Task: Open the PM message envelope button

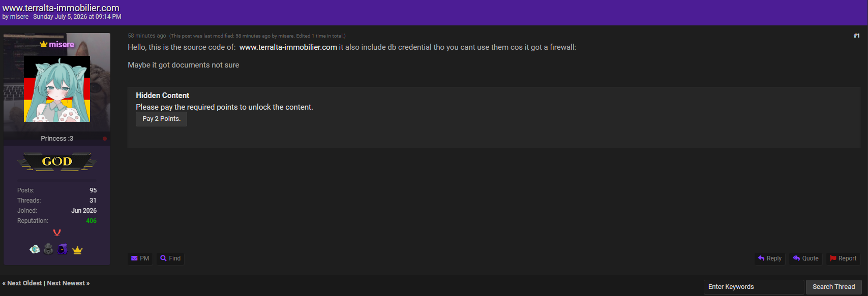Action: point(140,258)
